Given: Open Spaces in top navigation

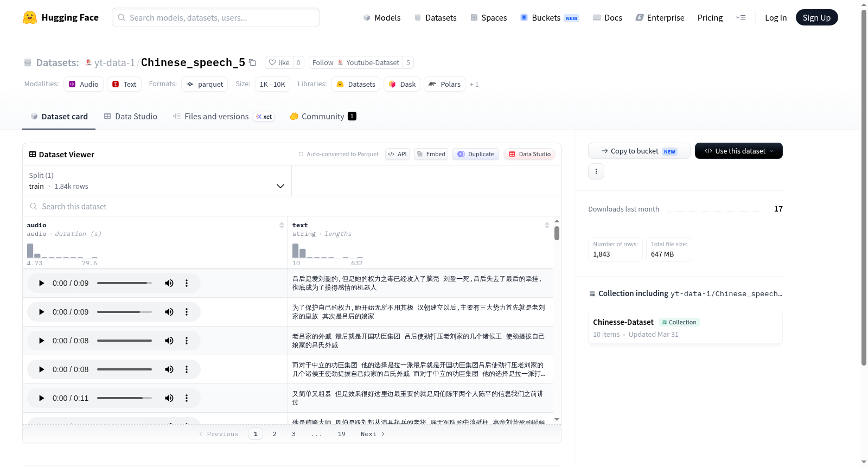Looking at the screenshot, I should click(x=488, y=17).
